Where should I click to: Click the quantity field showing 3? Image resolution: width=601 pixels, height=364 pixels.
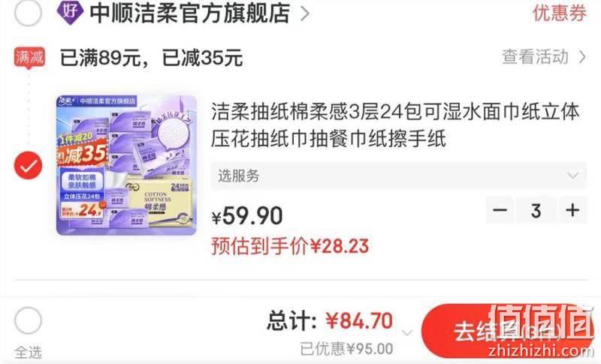[x=536, y=210]
